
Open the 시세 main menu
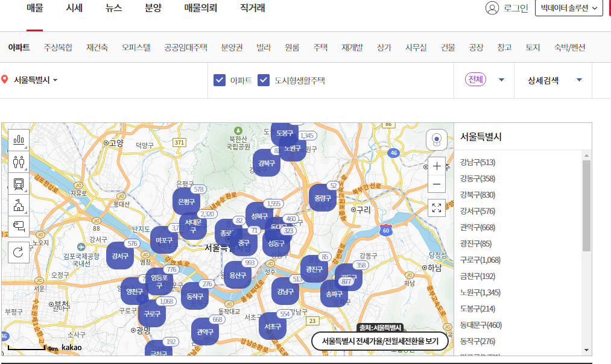pyautogui.click(x=74, y=8)
